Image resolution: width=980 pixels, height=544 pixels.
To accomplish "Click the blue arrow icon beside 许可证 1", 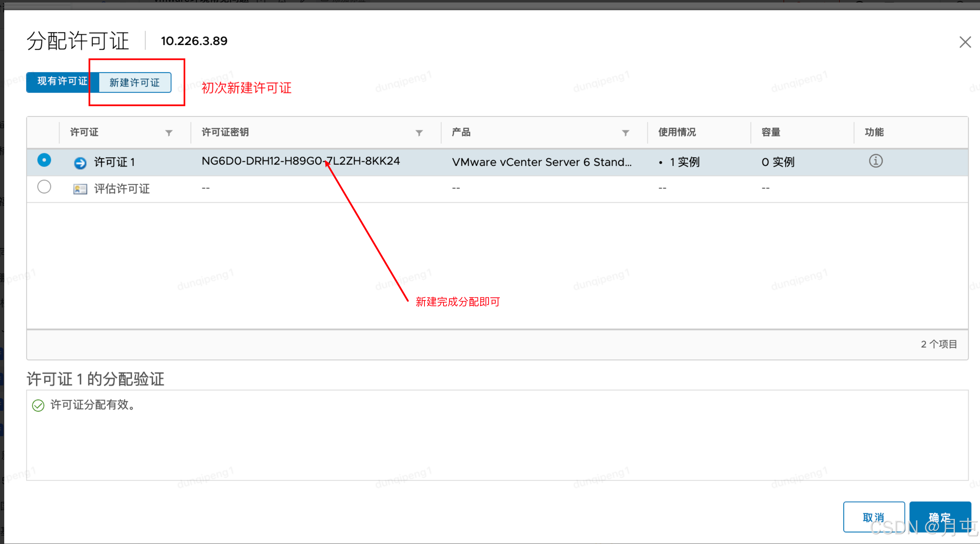I will 80,163.
